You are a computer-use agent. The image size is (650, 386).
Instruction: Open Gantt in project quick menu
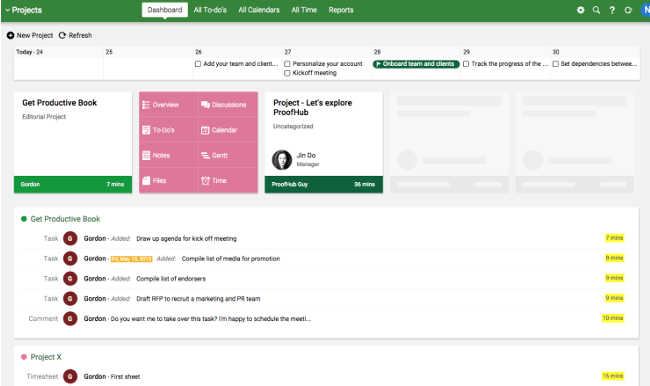click(228, 155)
